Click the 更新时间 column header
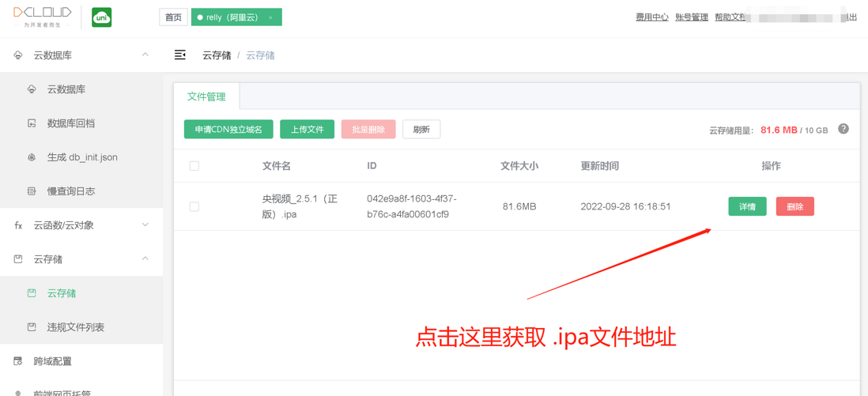This screenshot has height=396, width=868. point(599,166)
